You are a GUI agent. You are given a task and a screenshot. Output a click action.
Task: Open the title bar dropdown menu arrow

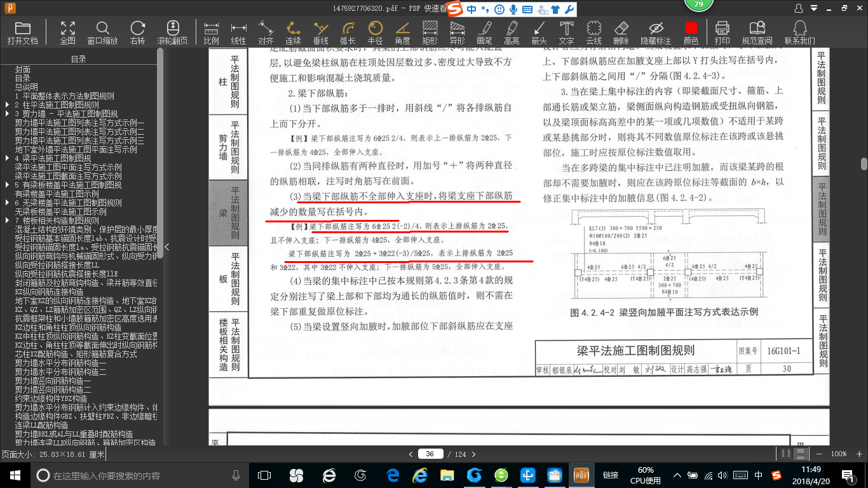coord(814,9)
